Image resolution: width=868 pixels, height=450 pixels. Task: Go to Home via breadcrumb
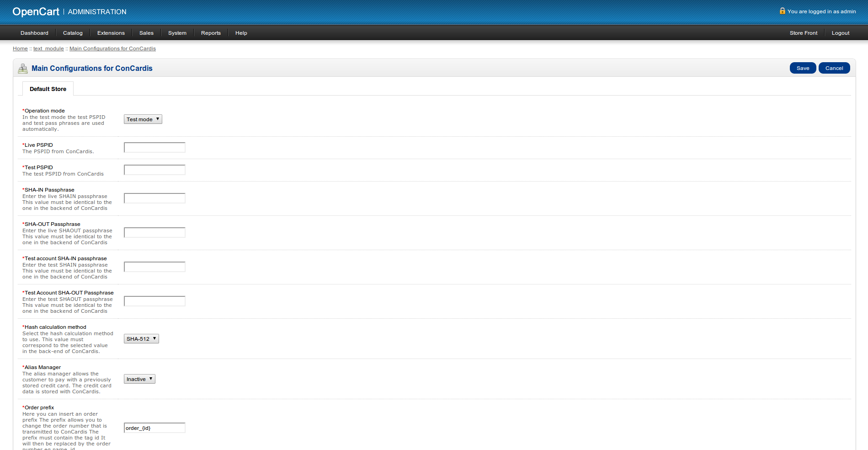pos(20,48)
